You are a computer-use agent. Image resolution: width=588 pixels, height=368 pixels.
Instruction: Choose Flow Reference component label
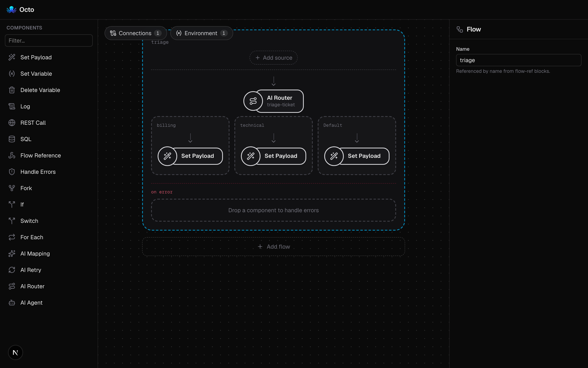[x=41, y=155]
